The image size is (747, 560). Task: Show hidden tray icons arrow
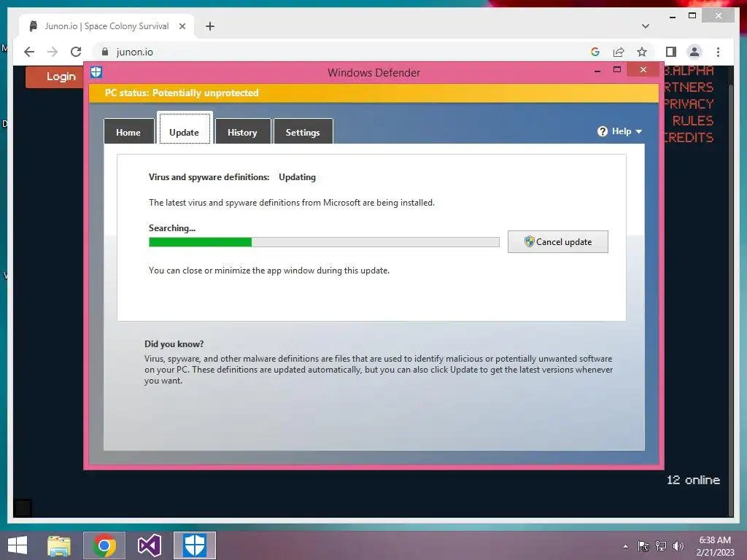point(625,546)
